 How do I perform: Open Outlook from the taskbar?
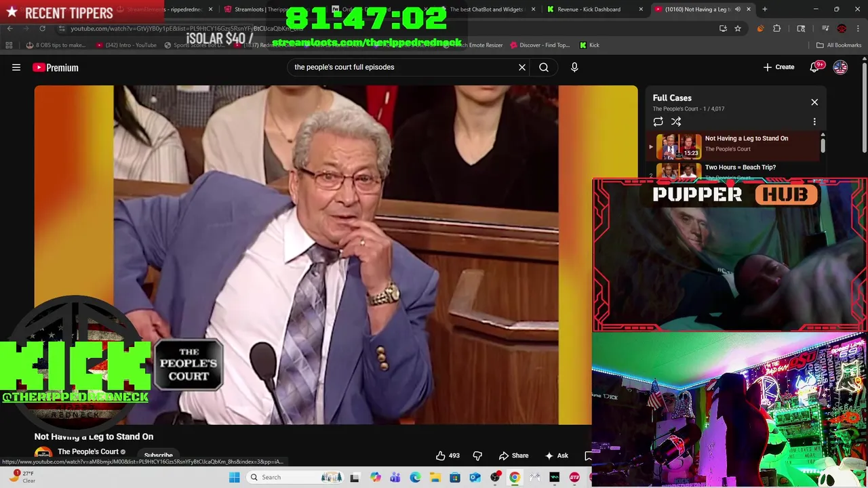tap(475, 477)
